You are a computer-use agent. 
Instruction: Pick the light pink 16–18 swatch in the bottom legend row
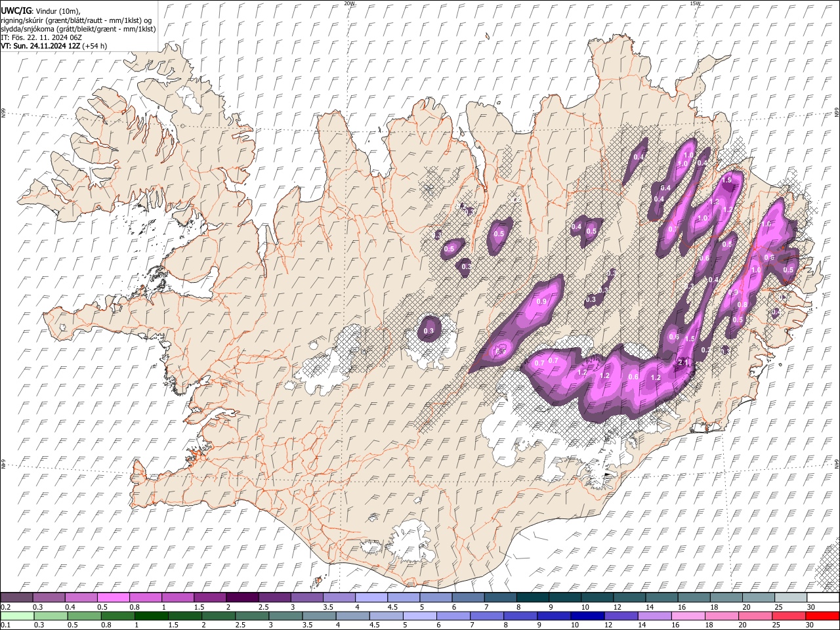(688, 616)
